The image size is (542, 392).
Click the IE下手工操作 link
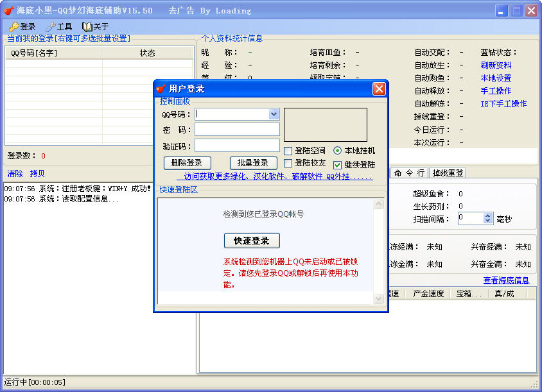coord(503,103)
